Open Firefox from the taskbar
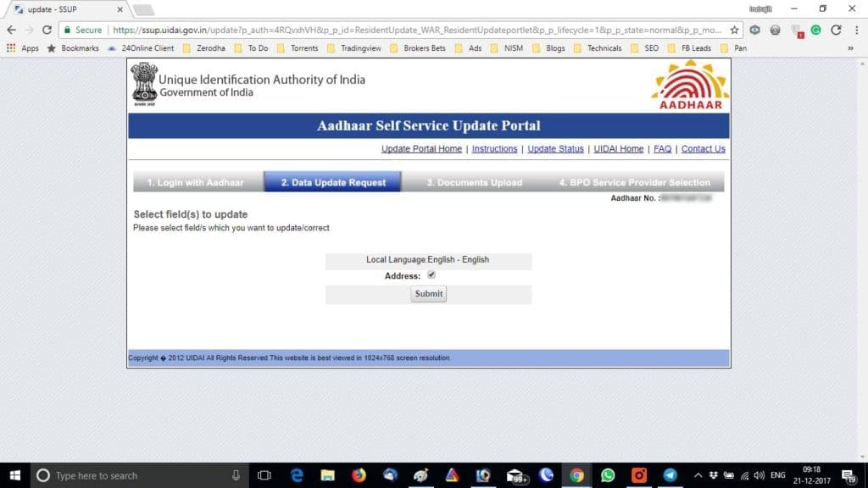Viewport: 868px width, 488px height. point(358,475)
